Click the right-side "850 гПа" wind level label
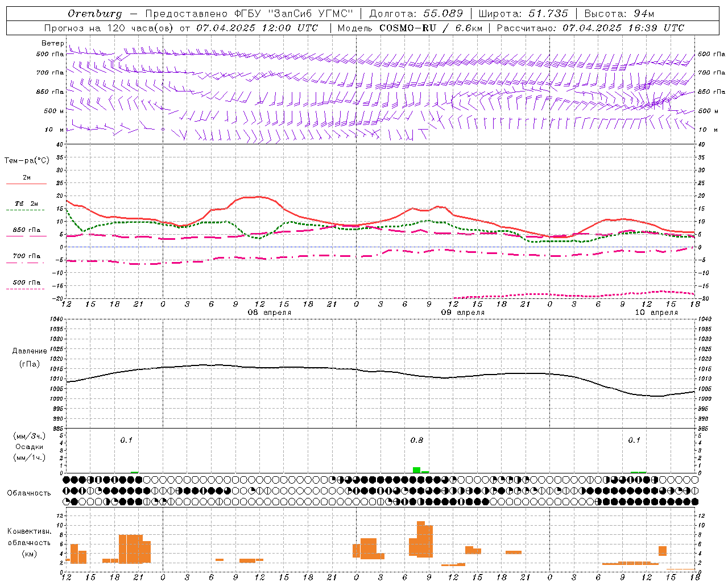 click(x=712, y=92)
